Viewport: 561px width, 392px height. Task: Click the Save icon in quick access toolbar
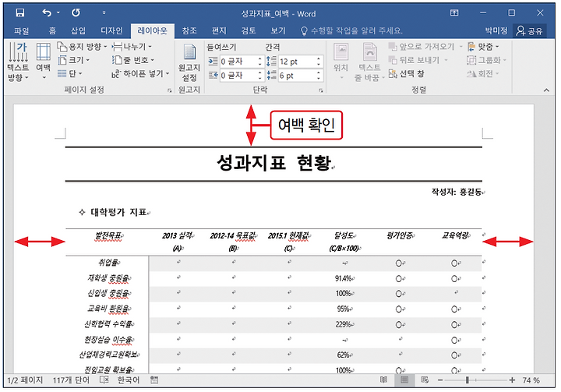(x=20, y=13)
